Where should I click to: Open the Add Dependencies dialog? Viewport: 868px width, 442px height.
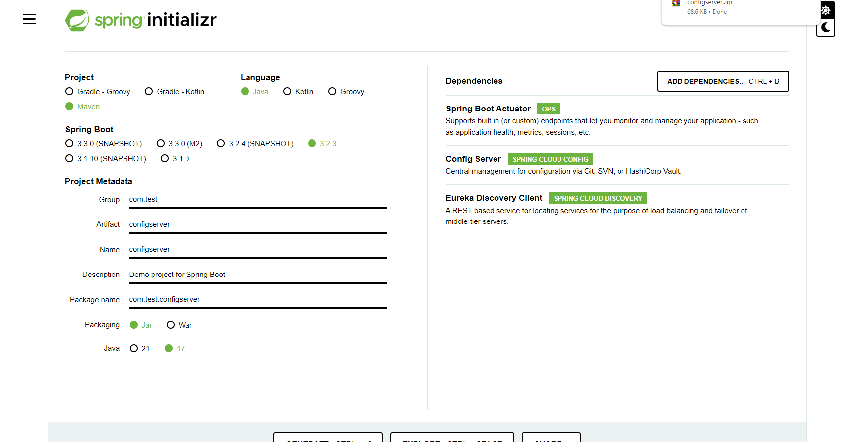pos(723,81)
